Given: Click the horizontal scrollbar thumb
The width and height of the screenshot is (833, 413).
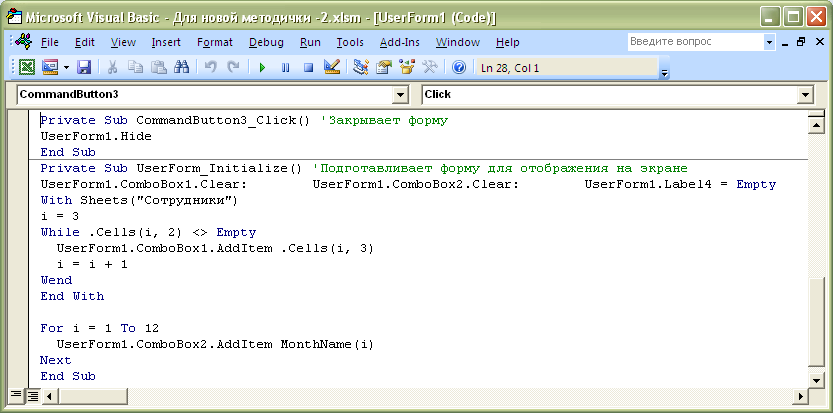Looking at the screenshot, I should (x=92, y=395).
